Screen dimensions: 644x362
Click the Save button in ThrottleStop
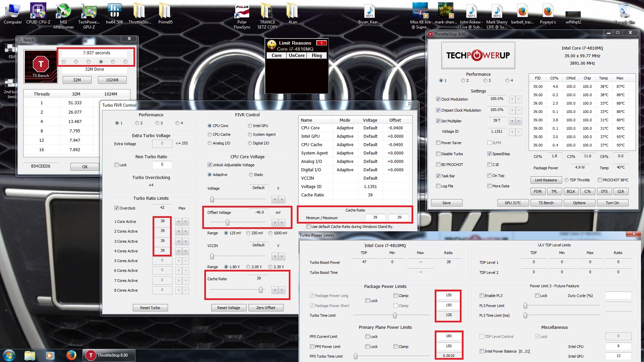click(446, 203)
